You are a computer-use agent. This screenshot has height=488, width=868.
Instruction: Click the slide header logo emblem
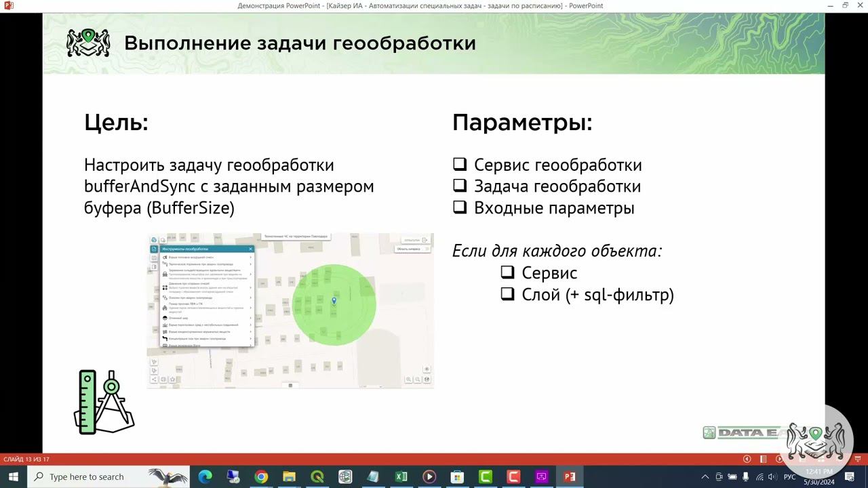(88, 43)
